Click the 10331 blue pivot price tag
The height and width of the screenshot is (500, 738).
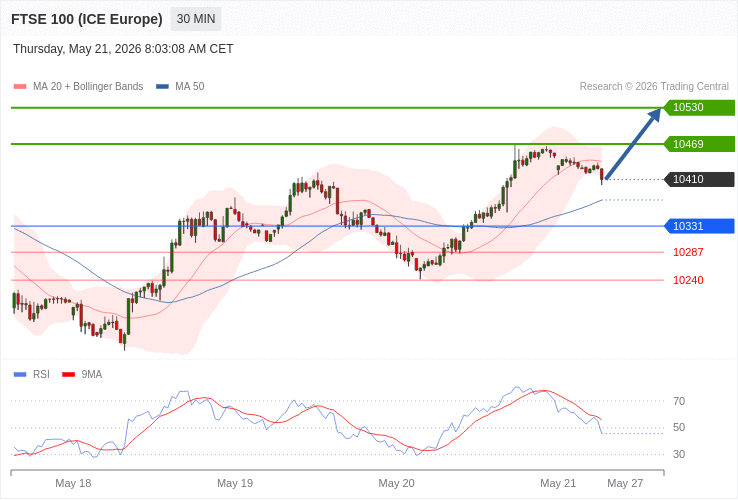699,226
